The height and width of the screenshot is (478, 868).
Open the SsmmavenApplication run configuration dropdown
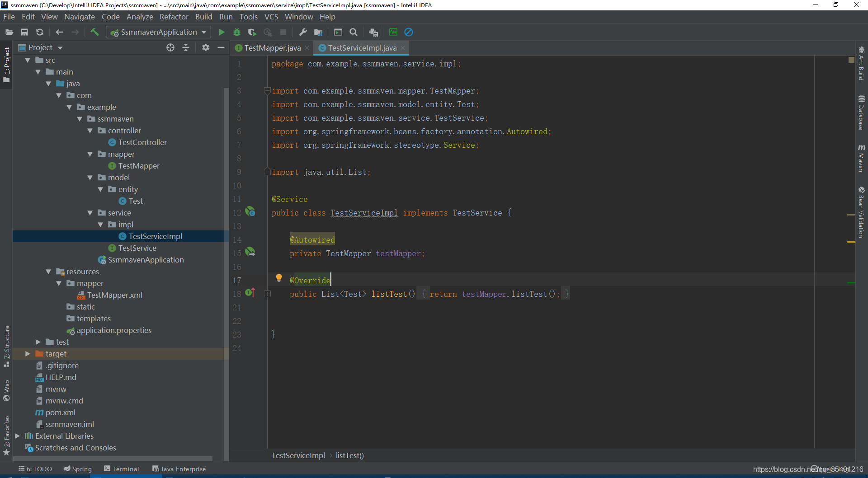point(158,32)
